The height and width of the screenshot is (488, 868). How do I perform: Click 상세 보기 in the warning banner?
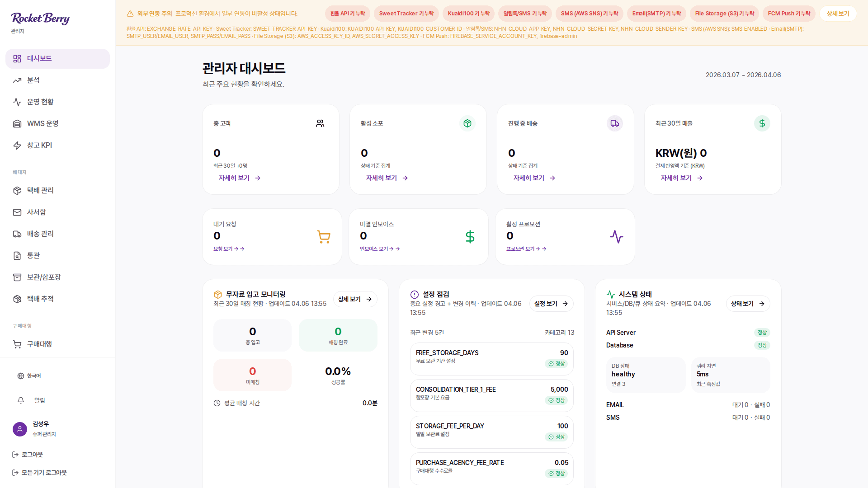[837, 14]
